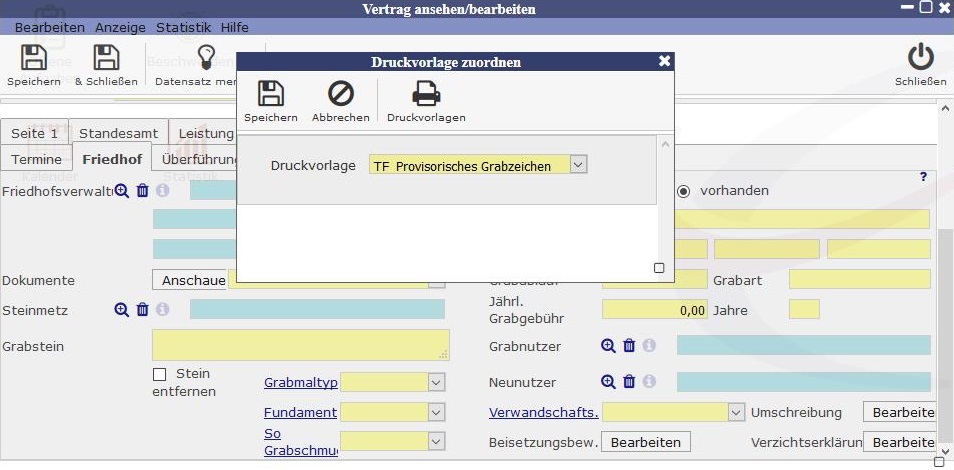Open the Verwandschafts. link
The height and width of the screenshot is (470, 954).
pos(543,412)
